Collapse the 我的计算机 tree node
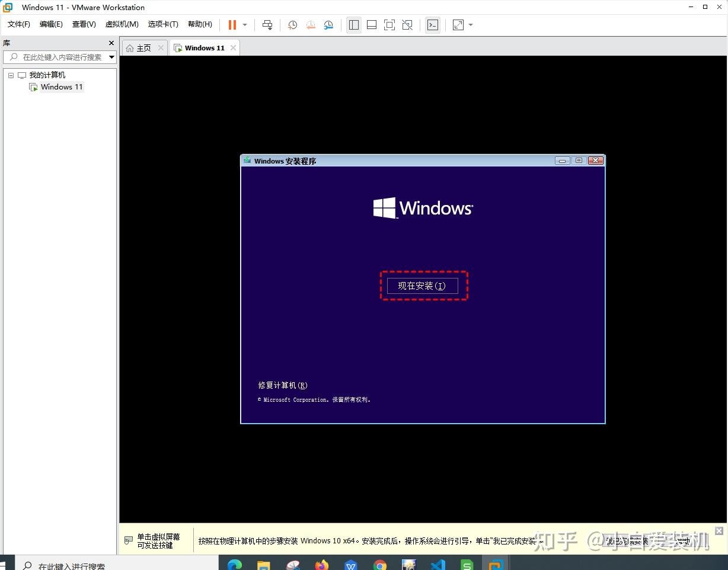 click(10, 75)
